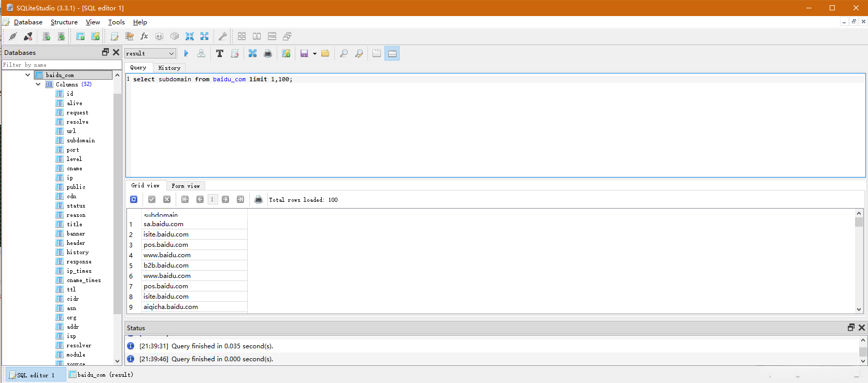
Task: Switch to baidu_com (result) window tab
Action: tap(102, 375)
